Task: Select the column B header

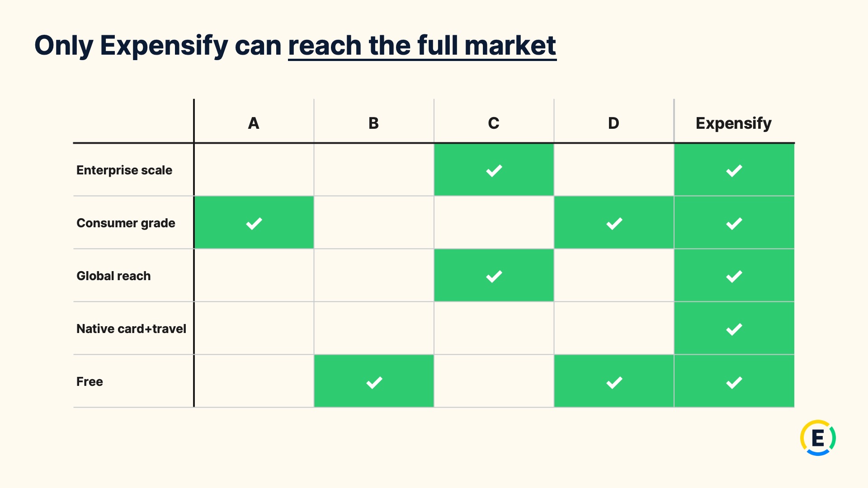Action: click(x=373, y=123)
